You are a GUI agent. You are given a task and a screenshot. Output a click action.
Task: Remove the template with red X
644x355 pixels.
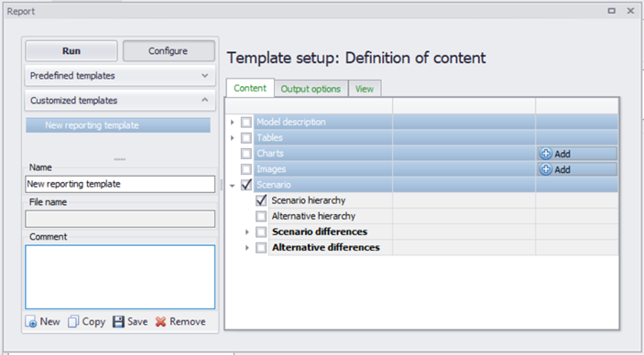click(x=180, y=322)
